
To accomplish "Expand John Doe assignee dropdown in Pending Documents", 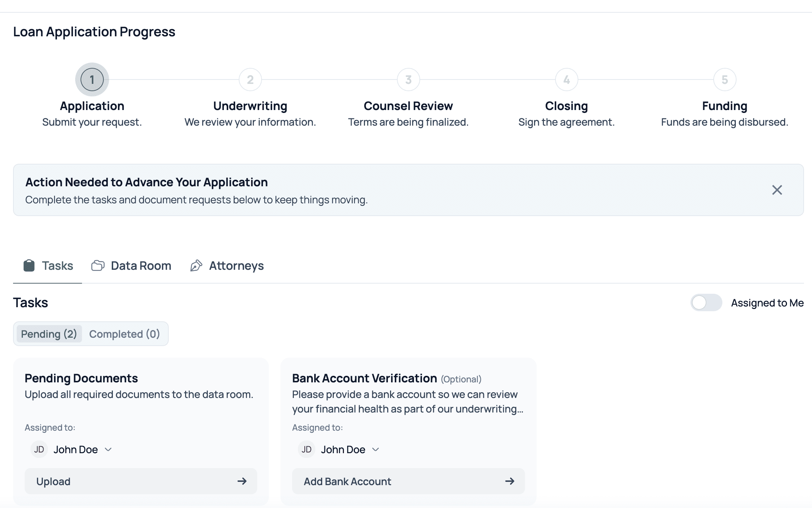I will (x=108, y=450).
